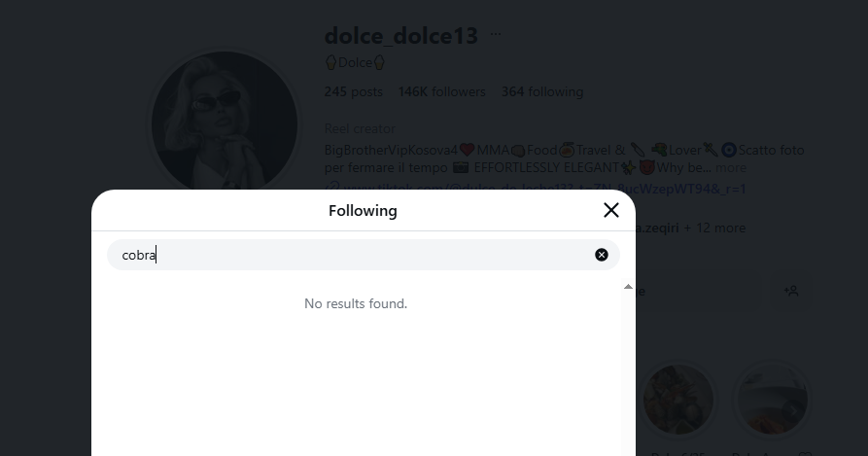868x456 pixels.
Task: Expand the bio with "more"
Action: tap(731, 168)
